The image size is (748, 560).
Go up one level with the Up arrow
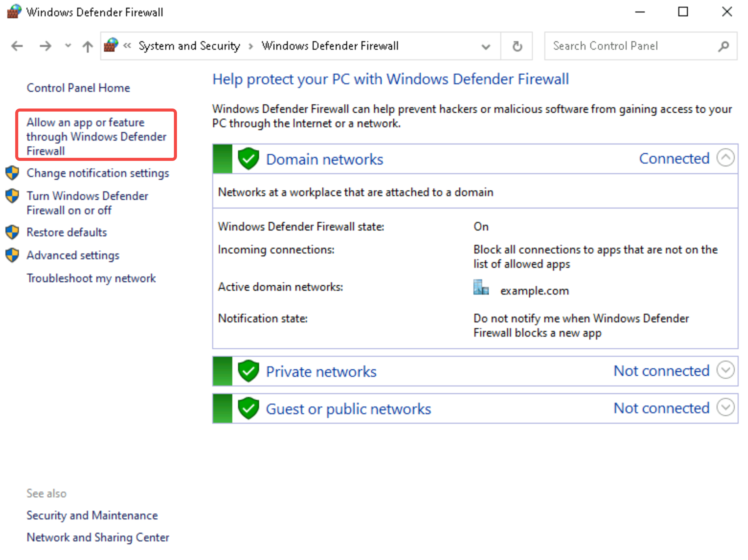coord(88,46)
